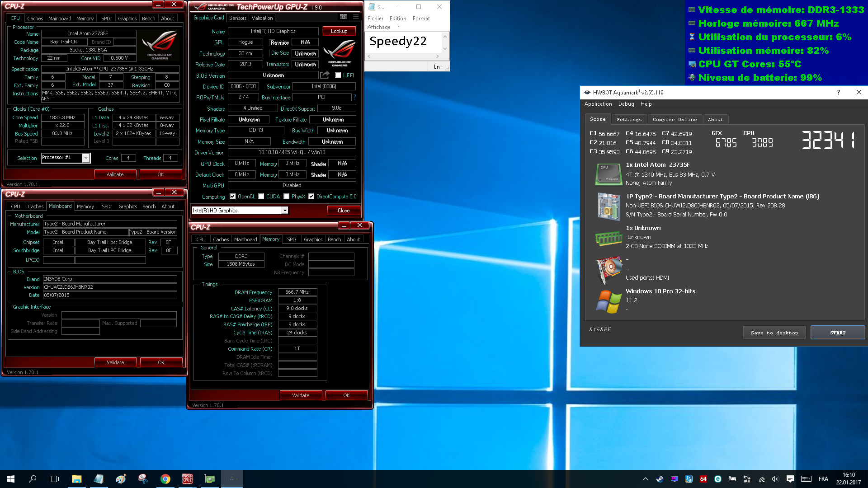This screenshot has width=868, height=488.
Task: Switch to GPU-Z taskbar icon
Action: pyautogui.click(x=209, y=479)
